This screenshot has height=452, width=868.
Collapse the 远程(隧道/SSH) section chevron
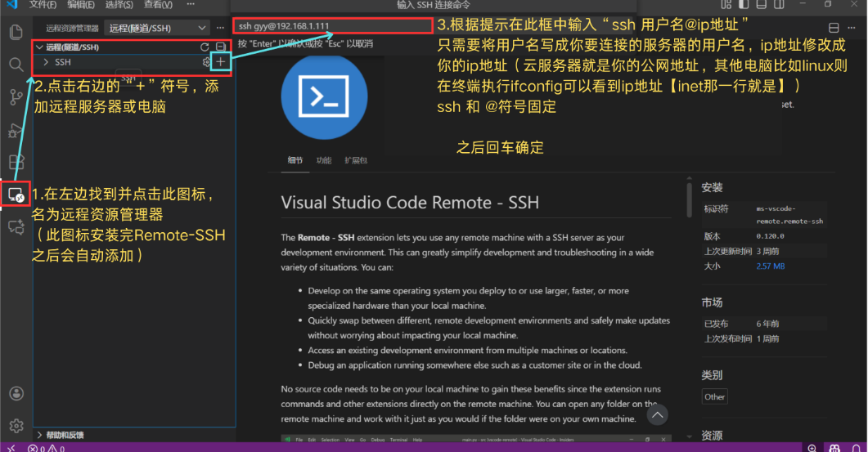pyautogui.click(x=39, y=47)
